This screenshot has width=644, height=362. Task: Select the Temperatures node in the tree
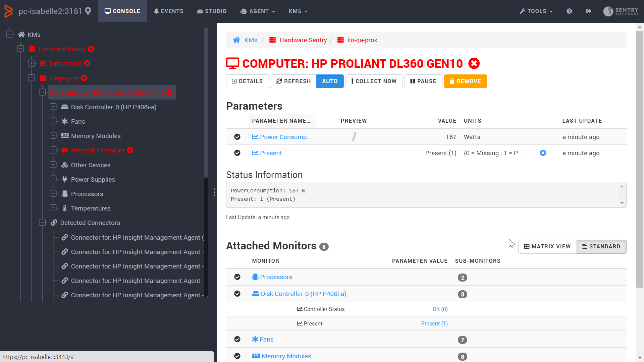coord(91,208)
